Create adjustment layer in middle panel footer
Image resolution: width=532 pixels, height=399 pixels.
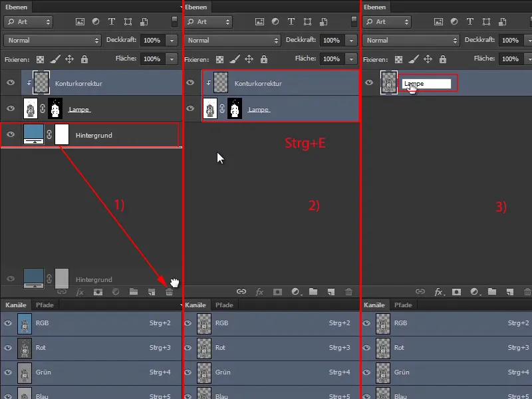[x=295, y=292]
